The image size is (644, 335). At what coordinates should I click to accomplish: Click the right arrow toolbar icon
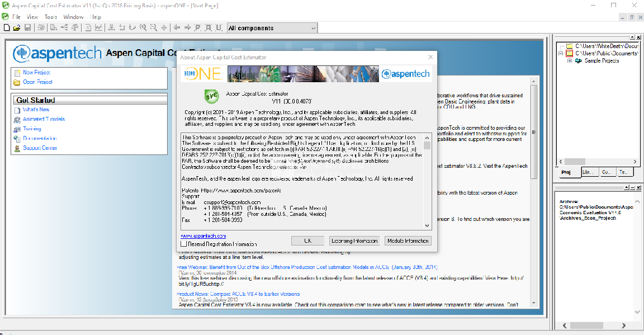pos(187,27)
